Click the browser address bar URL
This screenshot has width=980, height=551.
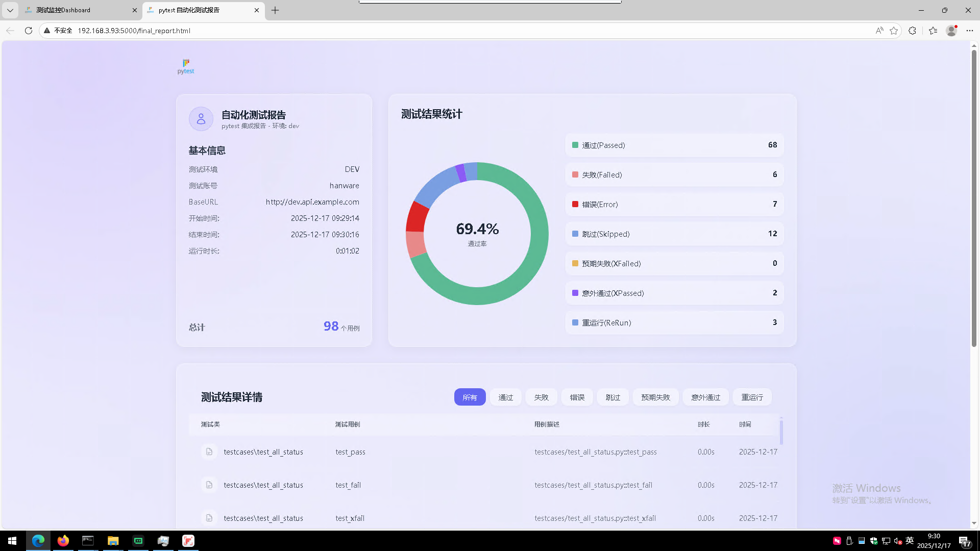[134, 31]
